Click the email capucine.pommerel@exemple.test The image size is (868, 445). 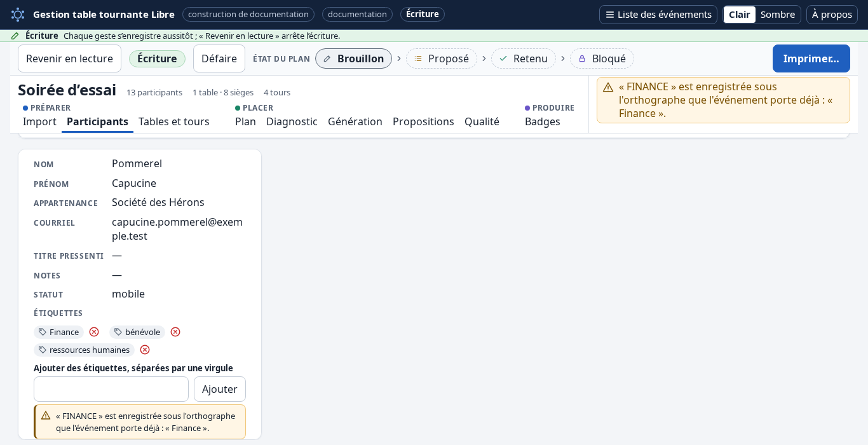click(x=177, y=229)
